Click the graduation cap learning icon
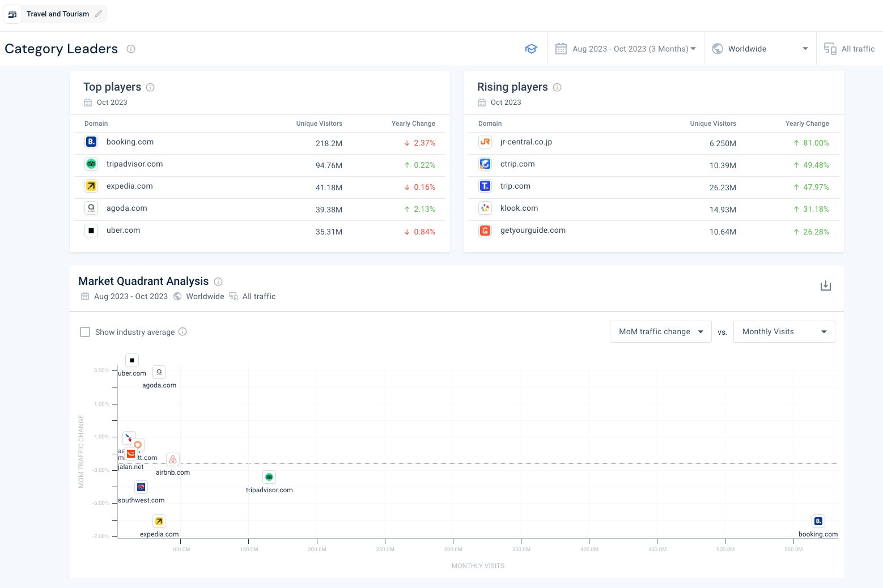The image size is (883, 588). [531, 49]
